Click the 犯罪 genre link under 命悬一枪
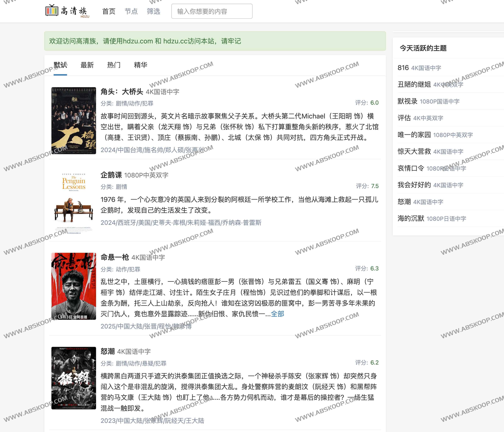 point(136,269)
